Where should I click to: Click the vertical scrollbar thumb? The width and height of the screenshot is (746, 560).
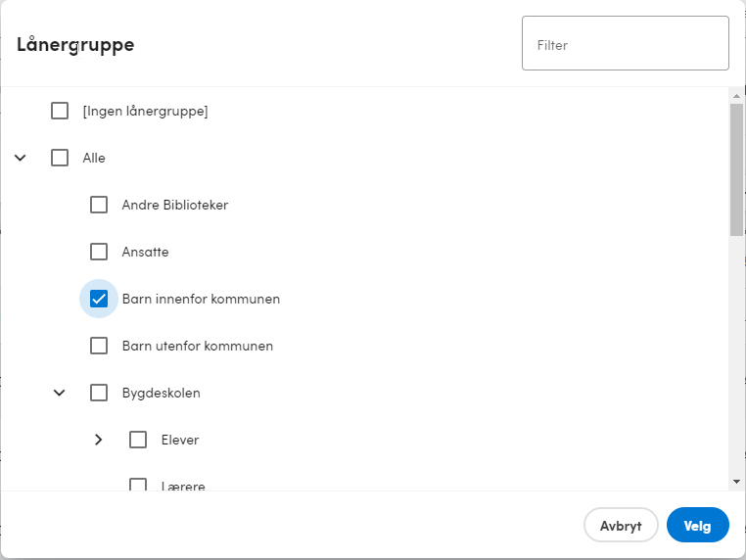[x=736, y=169]
